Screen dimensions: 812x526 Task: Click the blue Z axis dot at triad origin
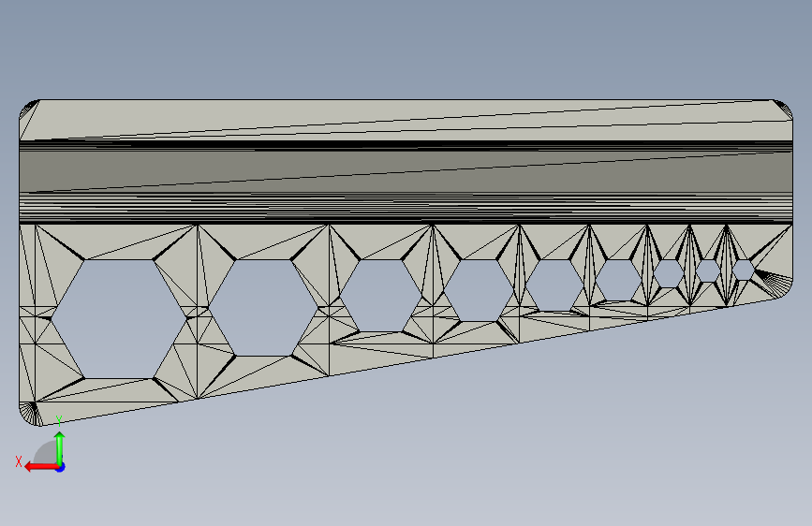[61, 467]
